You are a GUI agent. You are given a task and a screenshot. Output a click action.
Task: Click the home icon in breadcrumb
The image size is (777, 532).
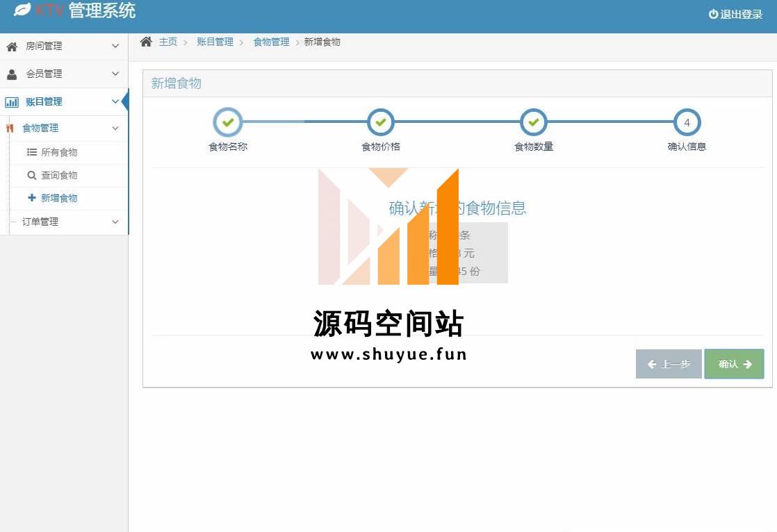146,42
